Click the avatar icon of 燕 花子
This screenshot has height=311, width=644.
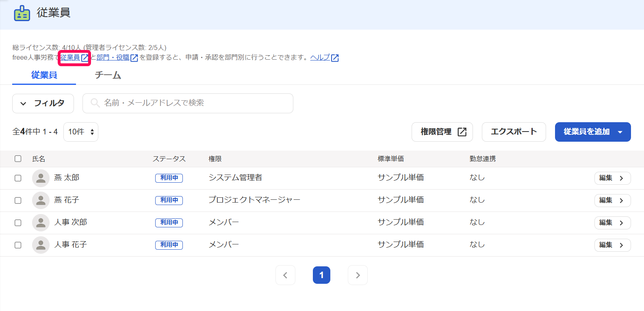41,201
